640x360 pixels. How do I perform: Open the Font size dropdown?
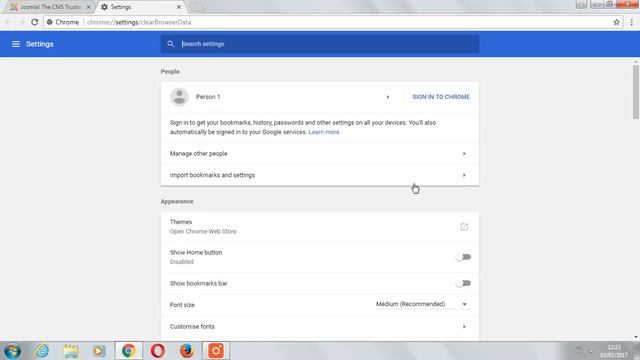pyautogui.click(x=422, y=304)
